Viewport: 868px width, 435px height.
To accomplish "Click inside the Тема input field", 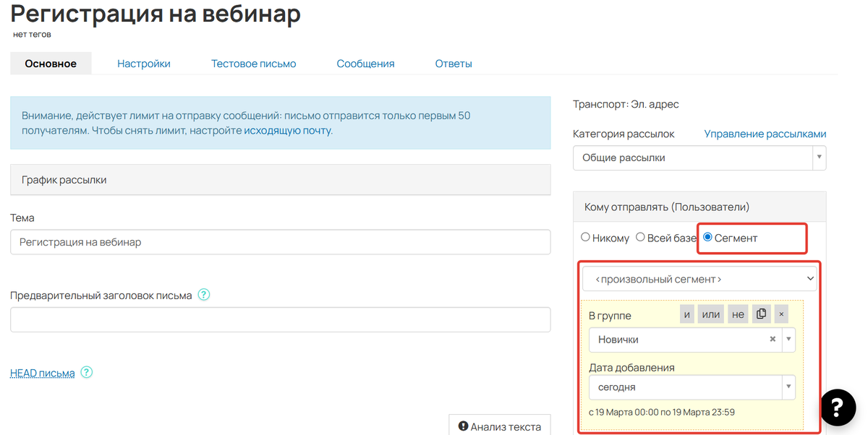I will [280, 241].
